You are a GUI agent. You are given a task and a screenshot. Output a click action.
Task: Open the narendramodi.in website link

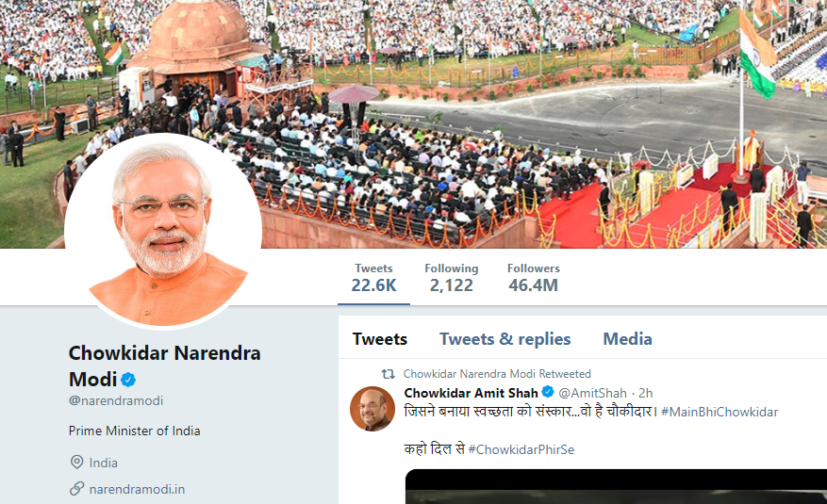point(137,489)
